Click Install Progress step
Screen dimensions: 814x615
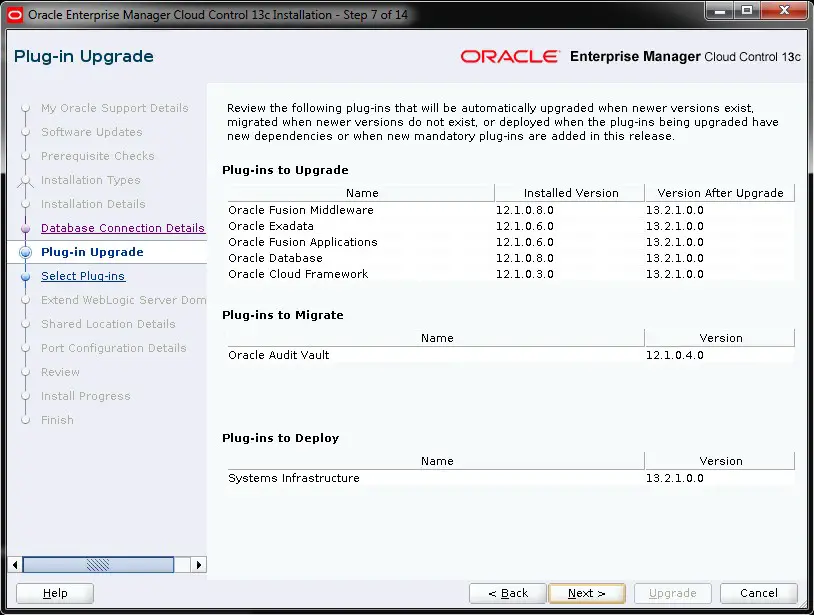click(x=86, y=396)
